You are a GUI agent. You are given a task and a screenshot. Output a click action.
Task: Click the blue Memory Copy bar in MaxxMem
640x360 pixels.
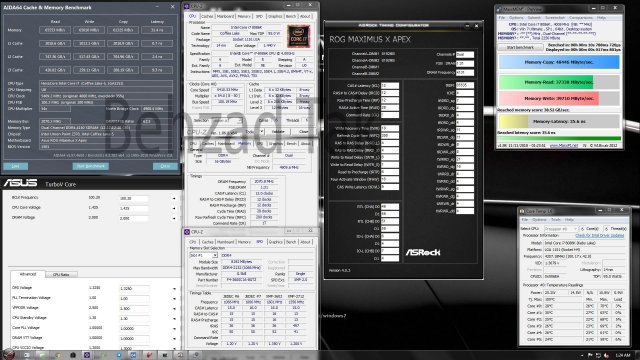[x=559, y=62]
